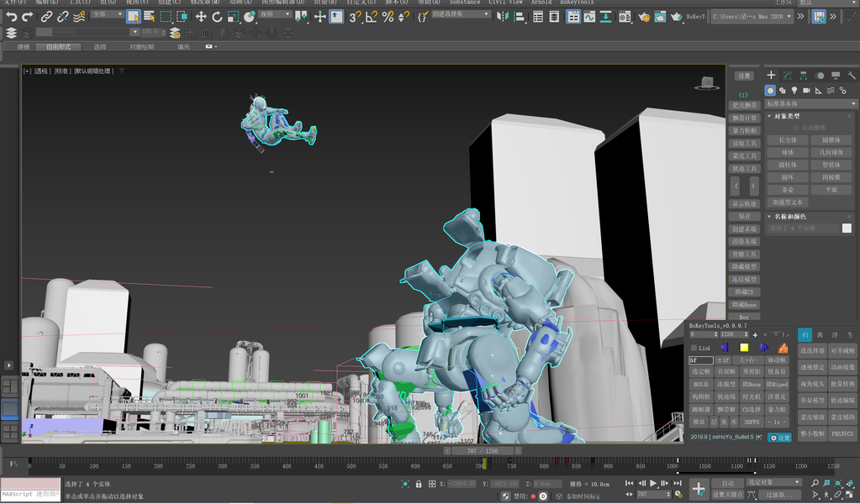This screenshot has height=504, width=860.
Task: Open the Layer Explorer stack icon
Action: (x=11, y=33)
